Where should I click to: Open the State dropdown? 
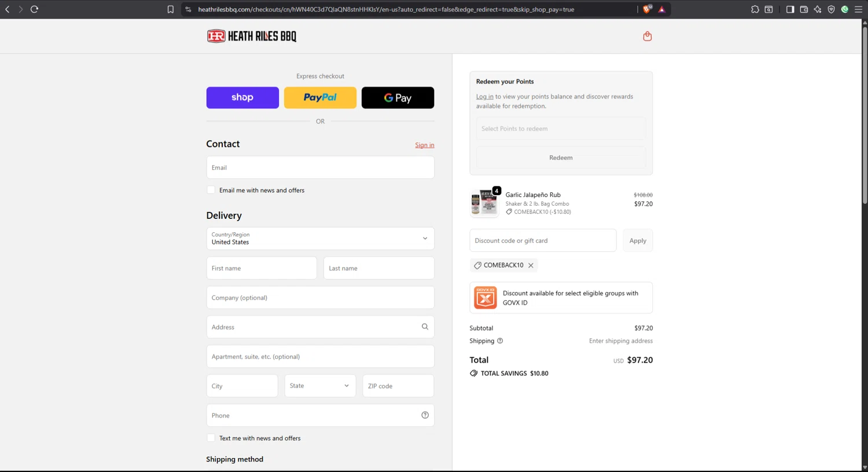320,386
